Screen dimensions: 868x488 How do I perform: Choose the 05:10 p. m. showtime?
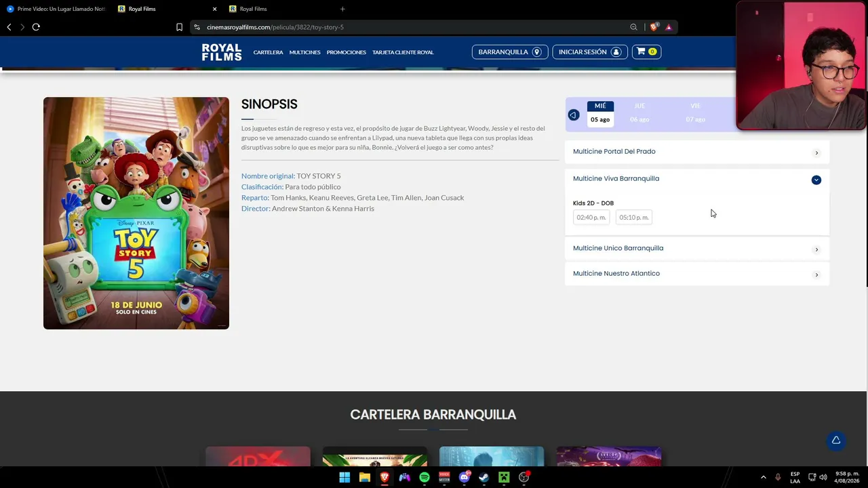(634, 218)
